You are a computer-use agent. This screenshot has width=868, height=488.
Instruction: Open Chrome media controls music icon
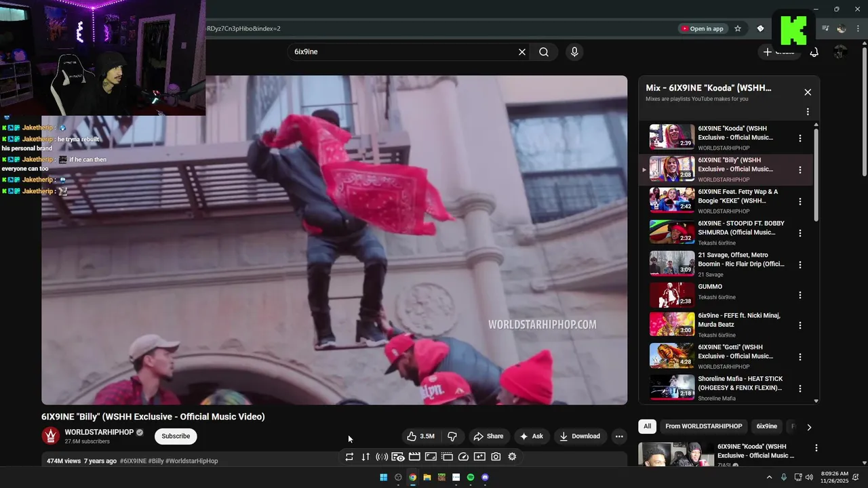pos(825,28)
